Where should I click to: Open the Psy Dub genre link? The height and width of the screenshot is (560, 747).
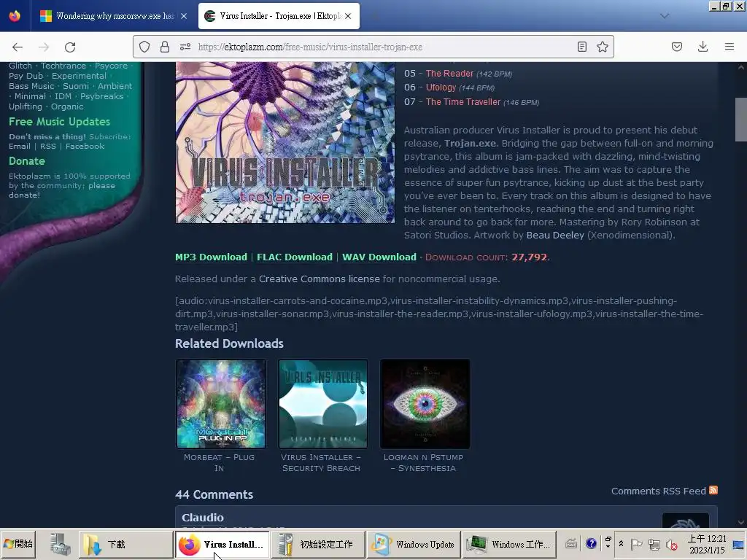(x=26, y=76)
